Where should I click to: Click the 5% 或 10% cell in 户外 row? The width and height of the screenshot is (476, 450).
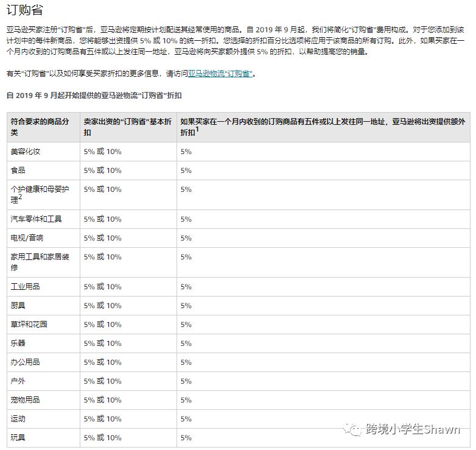(x=128, y=381)
